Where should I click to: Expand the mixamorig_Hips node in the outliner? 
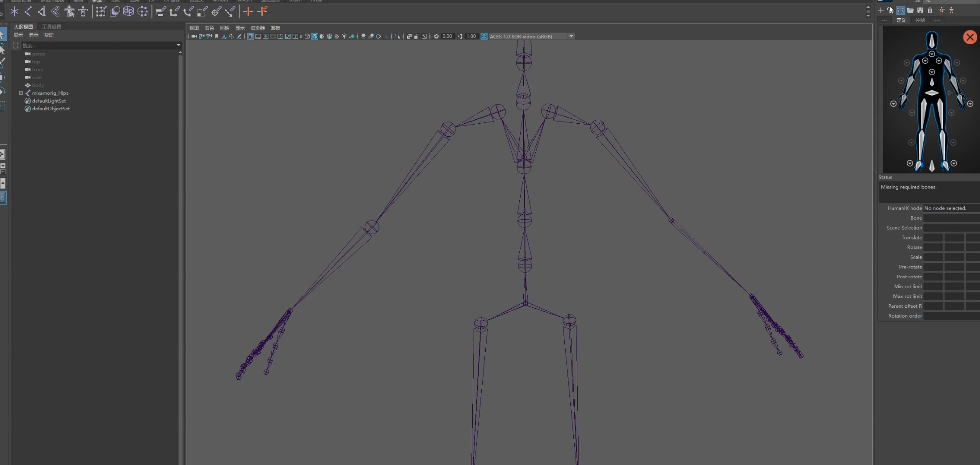[x=21, y=93]
